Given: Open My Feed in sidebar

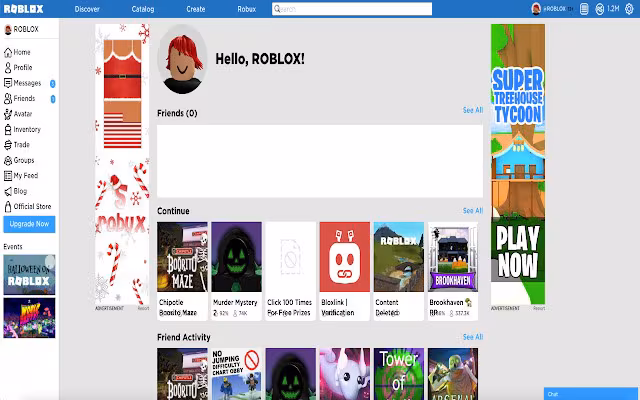Looking at the screenshot, I should coord(21,176).
